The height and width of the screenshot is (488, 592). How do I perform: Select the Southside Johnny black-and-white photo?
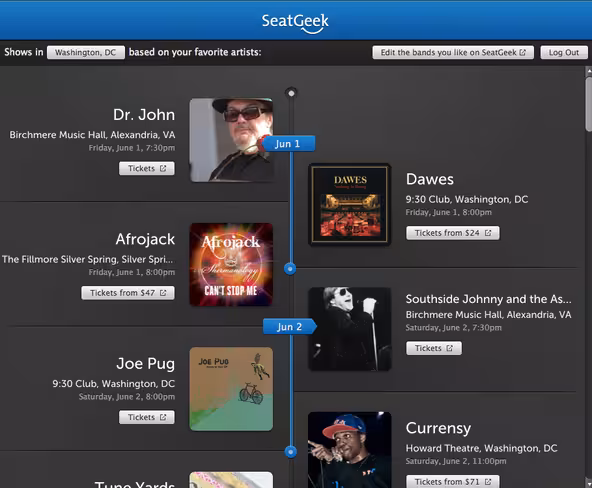(x=350, y=329)
